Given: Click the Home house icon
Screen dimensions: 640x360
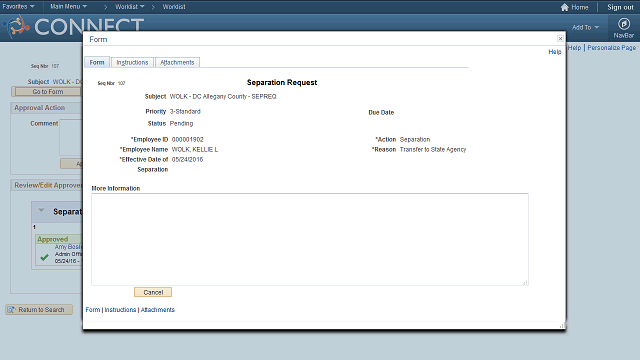Looking at the screenshot, I should (x=564, y=7).
